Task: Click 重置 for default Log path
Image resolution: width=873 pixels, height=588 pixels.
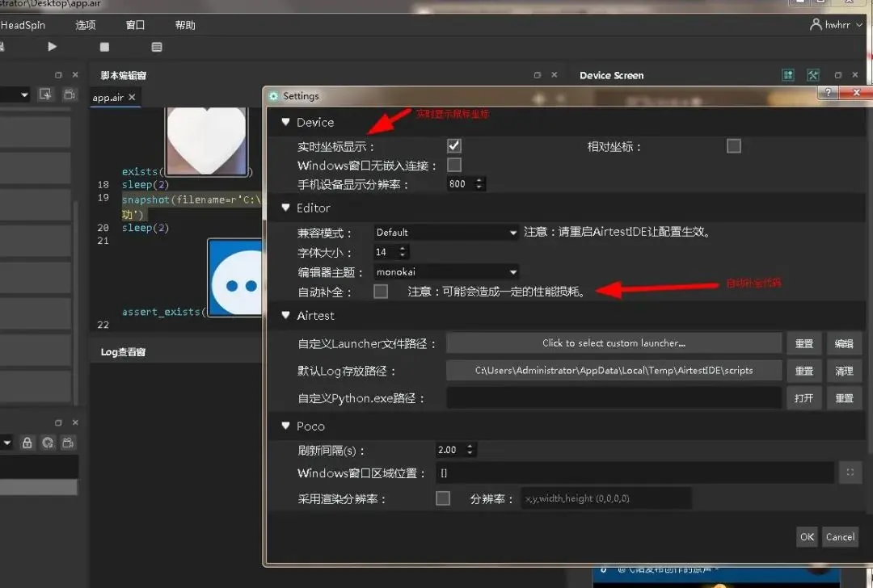Action: (804, 371)
